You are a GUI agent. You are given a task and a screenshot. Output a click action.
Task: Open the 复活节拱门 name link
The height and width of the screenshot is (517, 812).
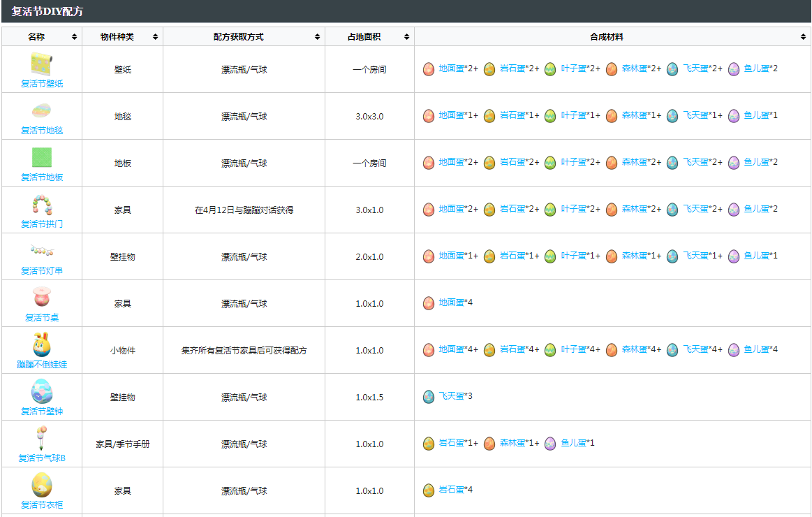(42, 224)
